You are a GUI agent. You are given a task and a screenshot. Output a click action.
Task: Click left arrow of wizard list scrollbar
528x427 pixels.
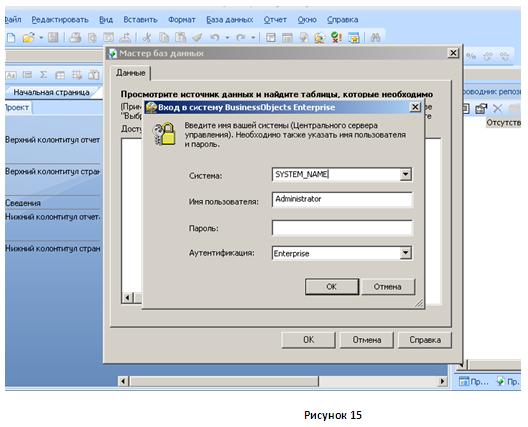click(128, 298)
